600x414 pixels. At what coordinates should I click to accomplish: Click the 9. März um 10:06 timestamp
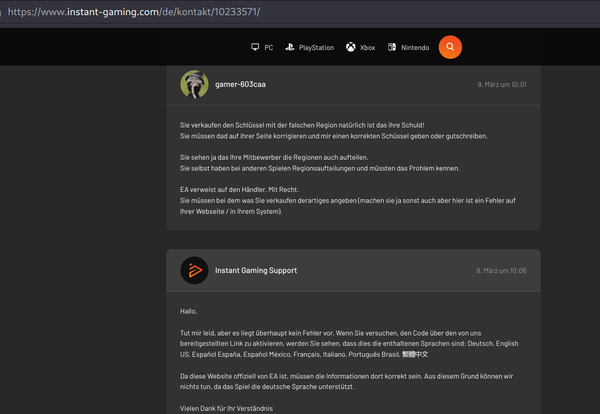click(501, 271)
